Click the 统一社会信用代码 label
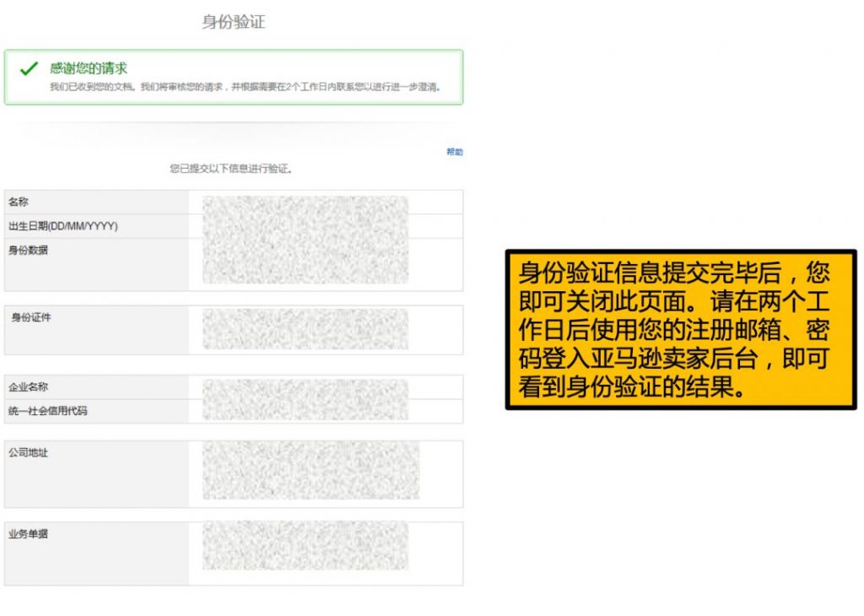 coord(47,411)
